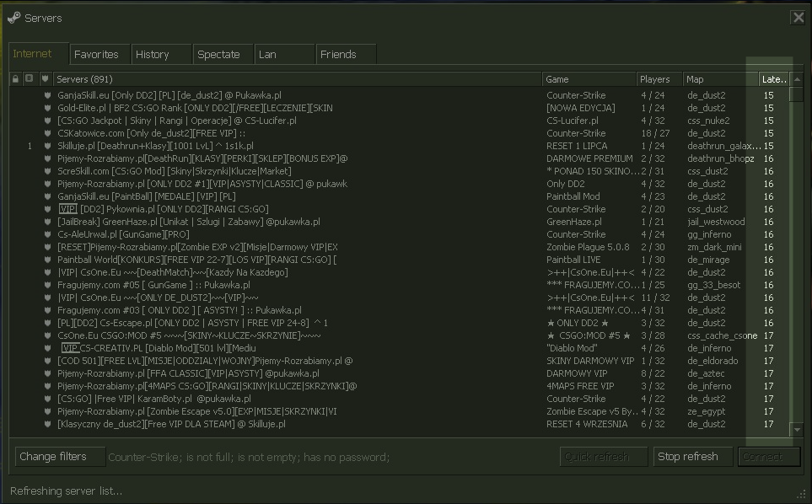
Task: Click game cell 'Paintball LIVE'
Action: click(573, 260)
